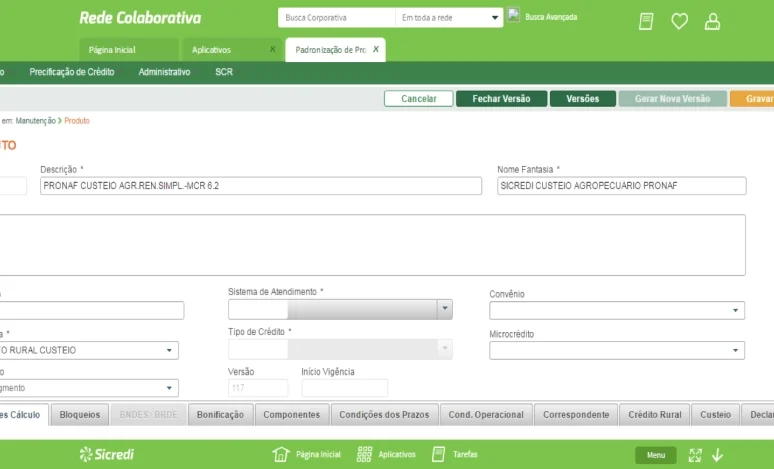Image resolution: width=774 pixels, height=469 pixels.
Task: Open the Componentes tab
Action: pyautogui.click(x=292, y=415)
